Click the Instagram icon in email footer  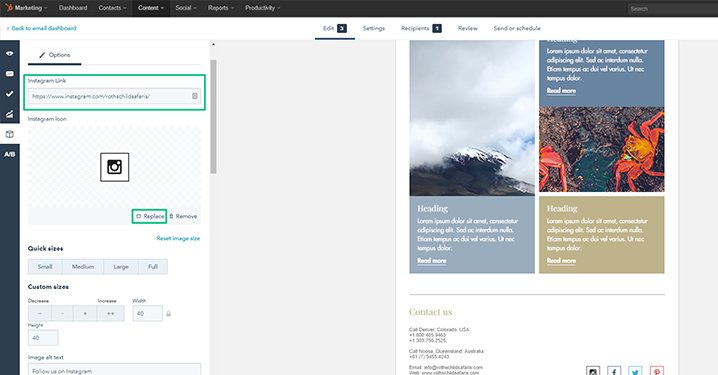(x=593, y=370)
